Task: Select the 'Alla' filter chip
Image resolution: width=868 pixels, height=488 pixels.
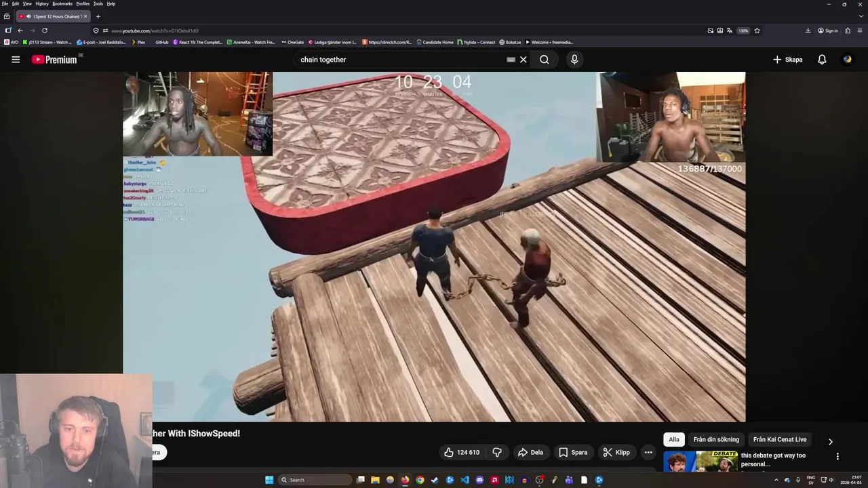Action: pos(674,440)
